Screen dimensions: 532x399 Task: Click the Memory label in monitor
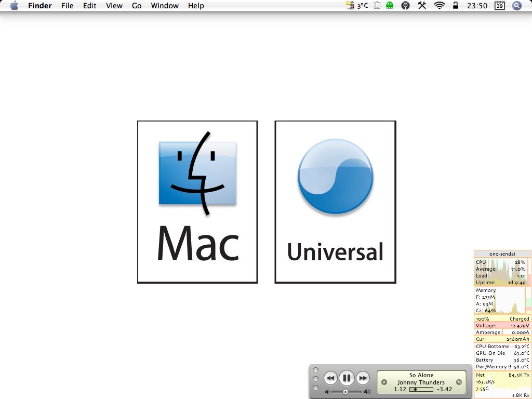486,290
